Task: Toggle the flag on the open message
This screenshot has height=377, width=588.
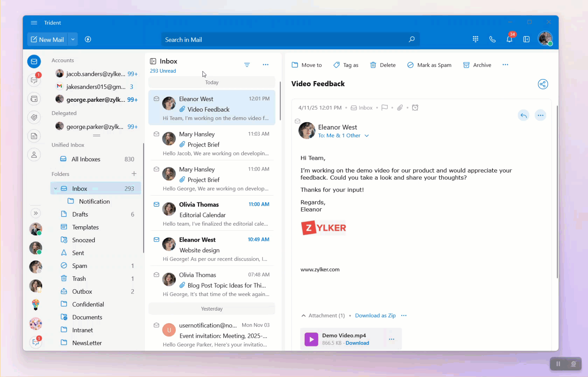Action: tap(384, 108)
